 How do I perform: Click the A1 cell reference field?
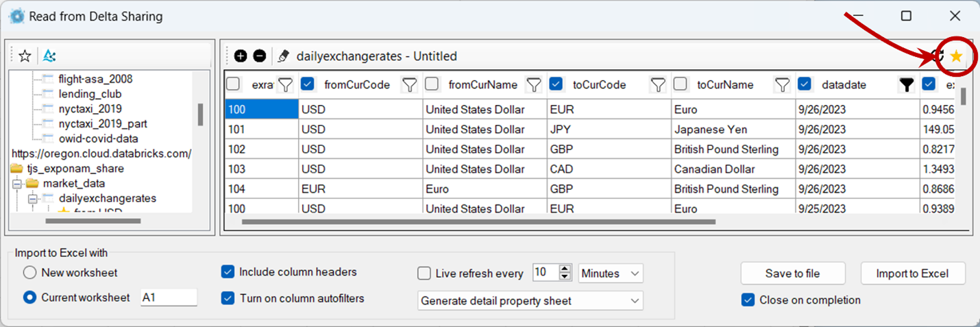click(168, 298)
